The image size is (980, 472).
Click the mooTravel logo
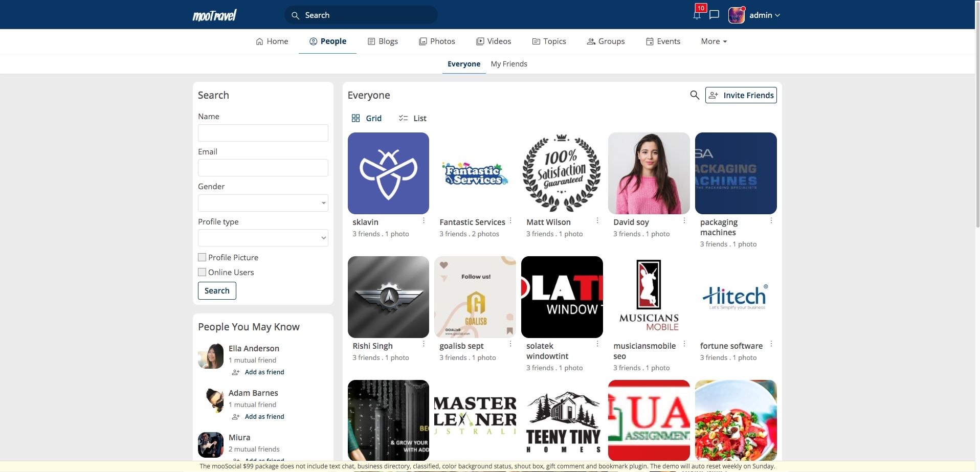pyautogui.click(x=214, y=15)
